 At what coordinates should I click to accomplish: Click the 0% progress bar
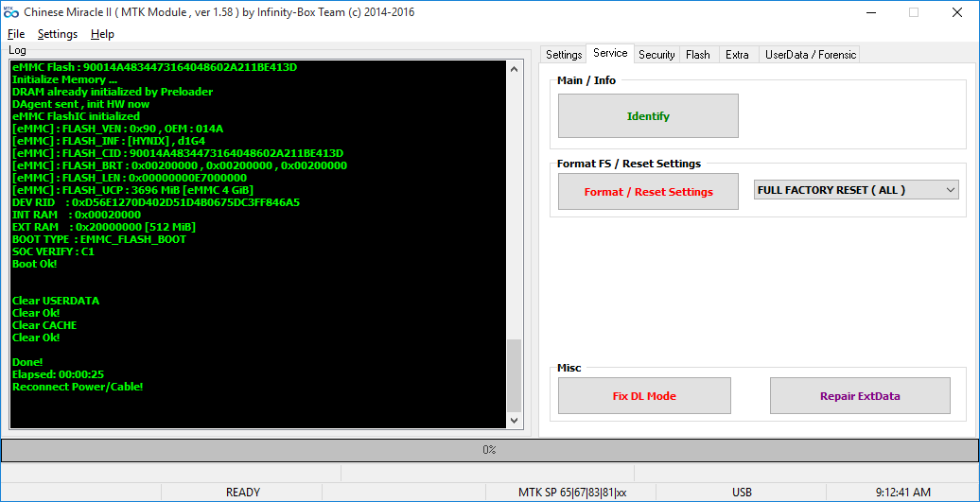click(489, 450)
